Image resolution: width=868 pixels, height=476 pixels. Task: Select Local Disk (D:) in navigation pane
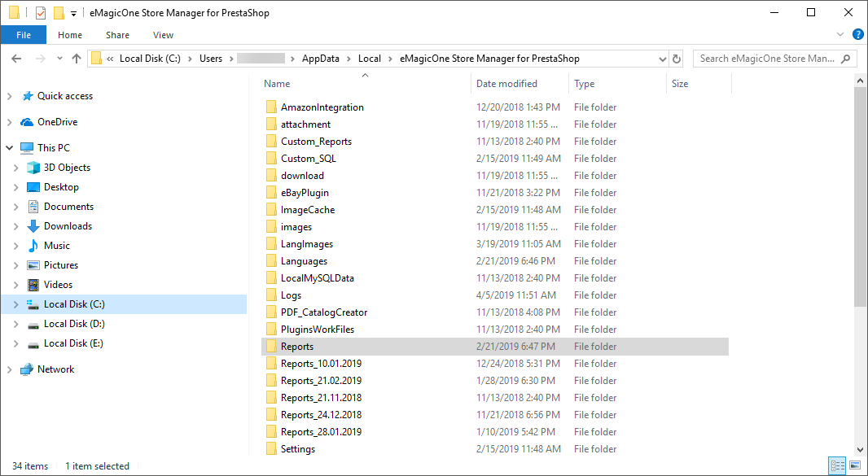tap(74, 324)
